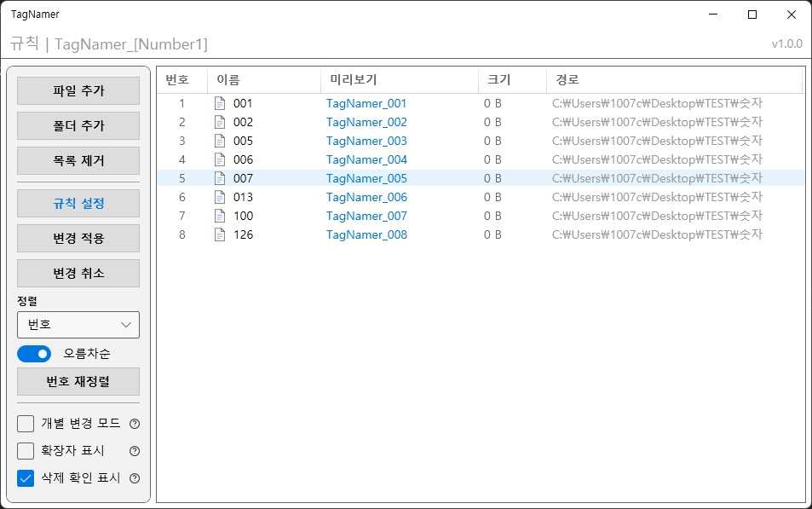Select the row with preview TagNamer_004
This screenshot has height=509, width=812.
coord(366,159)
